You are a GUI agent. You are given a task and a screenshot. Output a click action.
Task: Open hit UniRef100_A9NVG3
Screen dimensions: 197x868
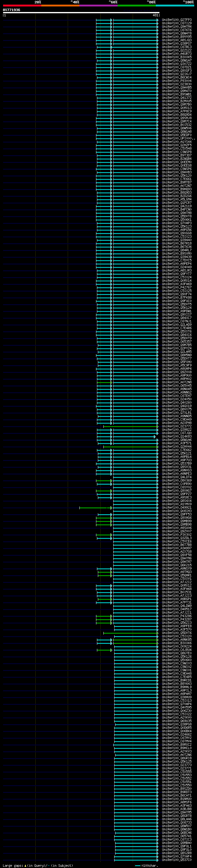pyautogui.click(x=176, y=470)
